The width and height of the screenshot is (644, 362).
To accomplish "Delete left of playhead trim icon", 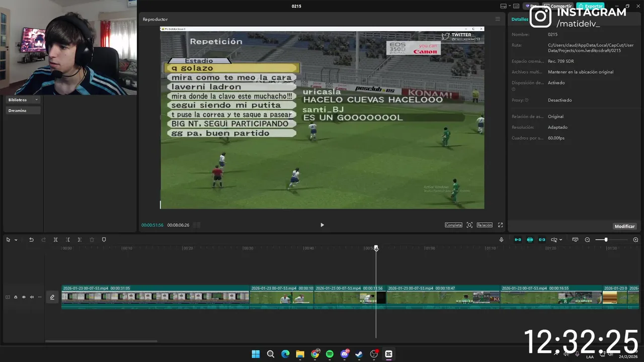I will coord(67,240).
